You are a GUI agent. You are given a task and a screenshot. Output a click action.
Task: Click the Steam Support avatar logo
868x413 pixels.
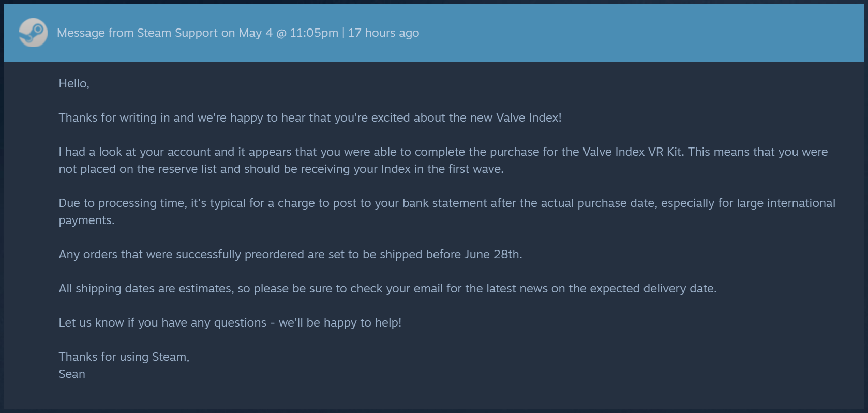(x=33, y=33)
